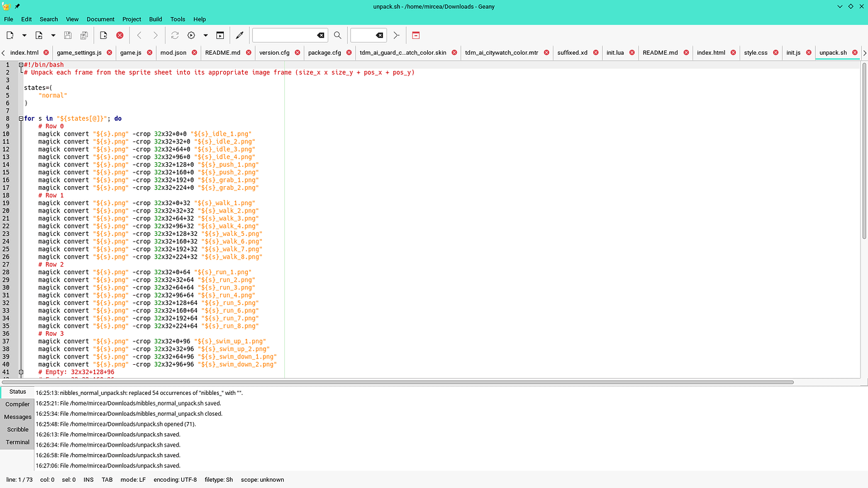Collapse the for loop fold at line 8
Viewport: 868px width, 488px height.
(x=21, y=118)
